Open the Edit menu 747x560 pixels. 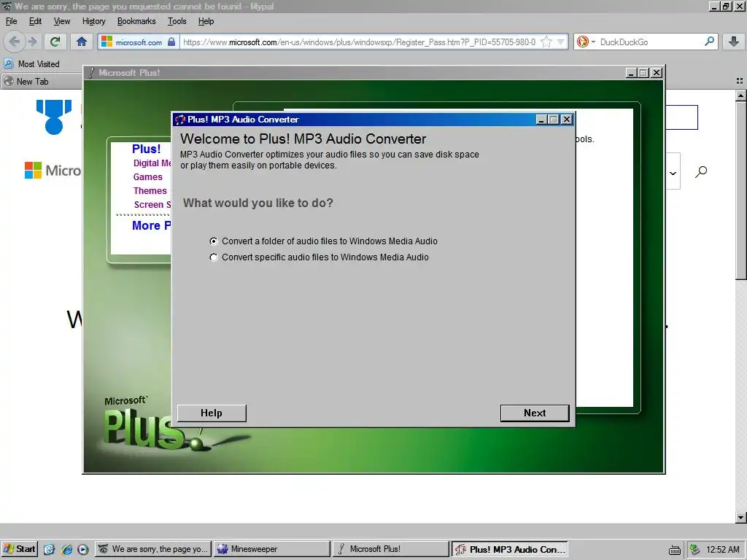35,21
